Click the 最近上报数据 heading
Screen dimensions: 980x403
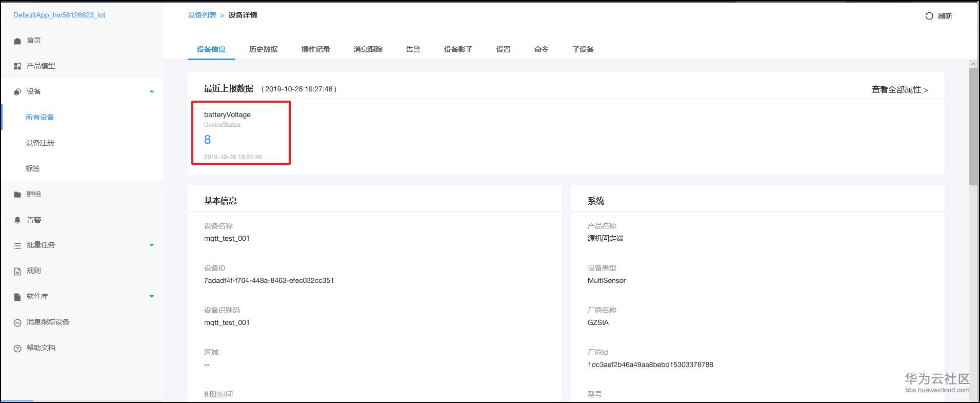[x=229, y=88]
